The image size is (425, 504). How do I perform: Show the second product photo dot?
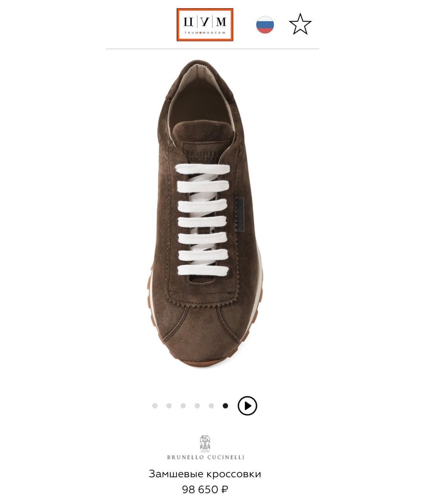[x=169, y=406]
